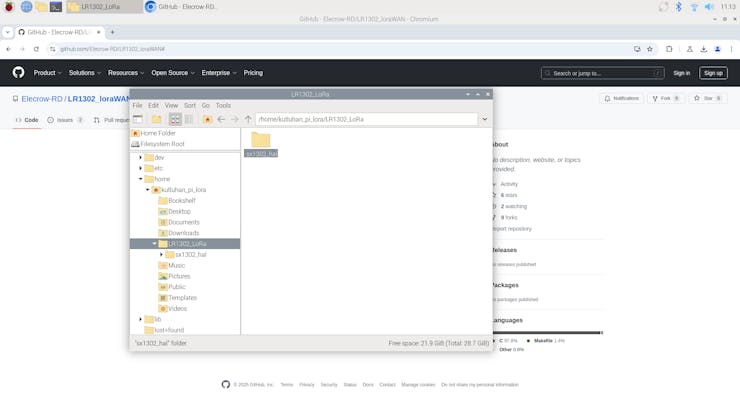Click the repository Notifications button
Image resolution: width=740 pixels, height=416 pixels.
[x=622, y=98]
